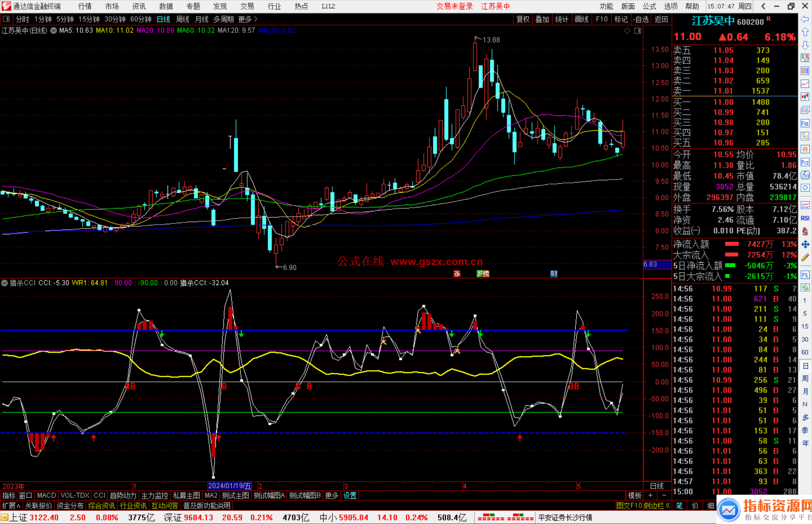The height and width of the screenshot is (524, 812).
Task: Click the panel layout icon beside the diamond
Action: pos(638,31)
